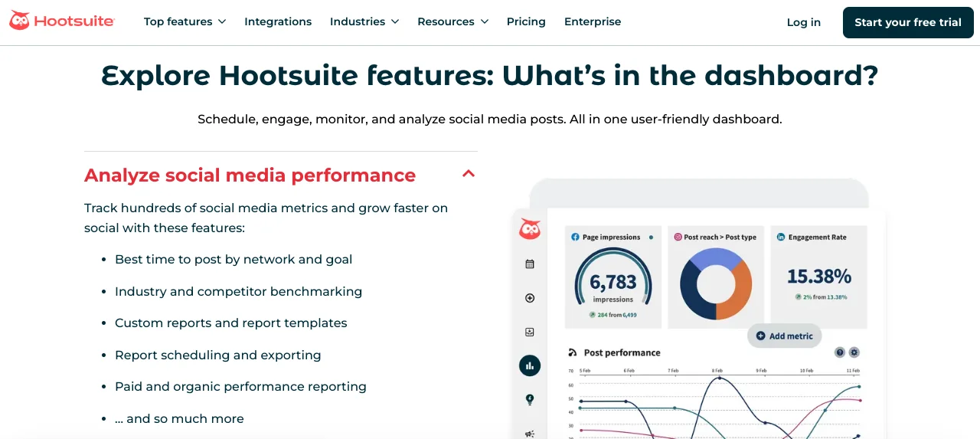Click 'Engagement Rate' card title
Screen dimensions: 980x439
click(817, 238)
